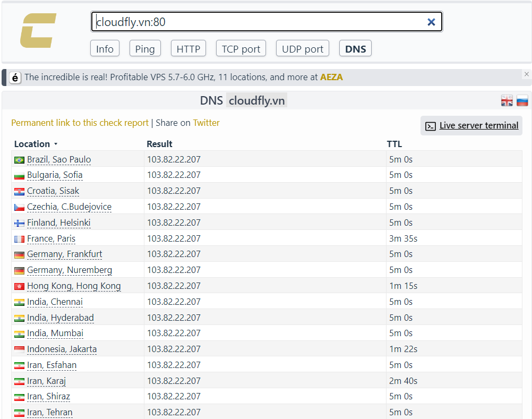Share report via the Twitter link
This screenshot has width=532, height=419.
207,123
